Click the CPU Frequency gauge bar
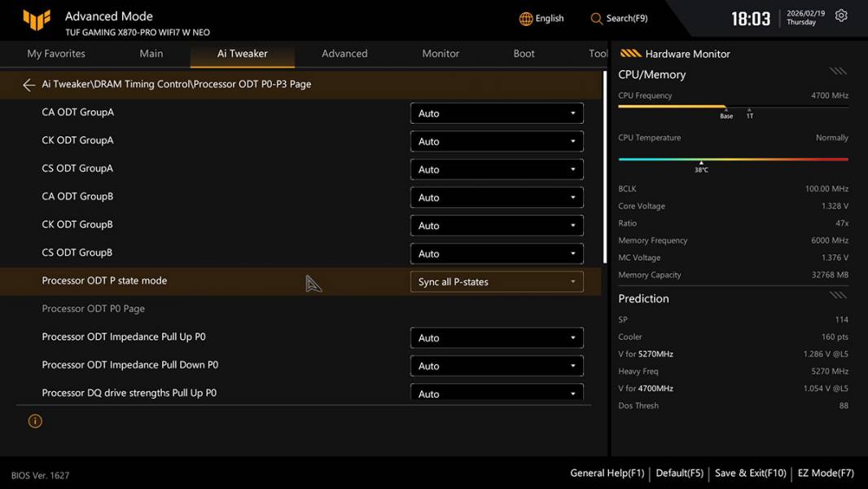 (733, 107)
